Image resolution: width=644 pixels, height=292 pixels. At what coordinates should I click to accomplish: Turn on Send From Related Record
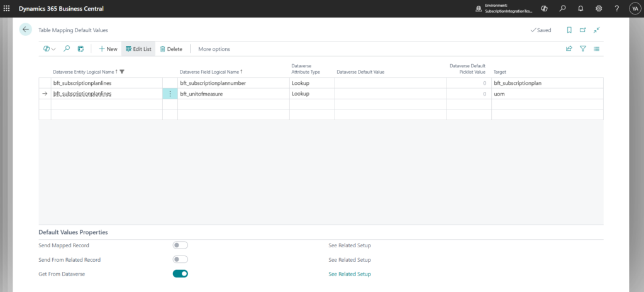(180, 259)
